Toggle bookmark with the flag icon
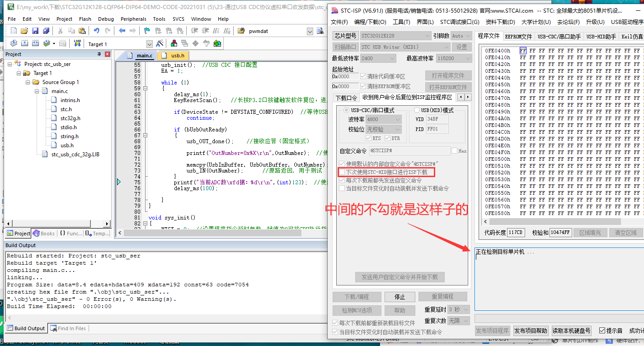 147,31
